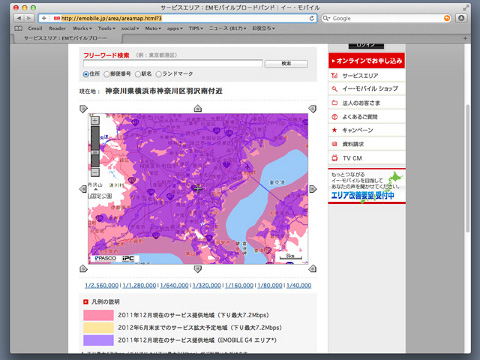Focus the free word search input field

(x=173, y=63)
